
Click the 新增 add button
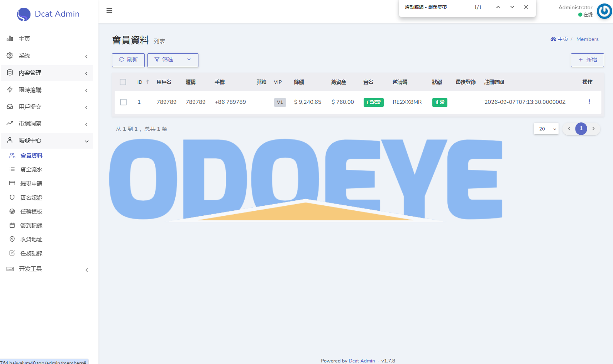588,60
